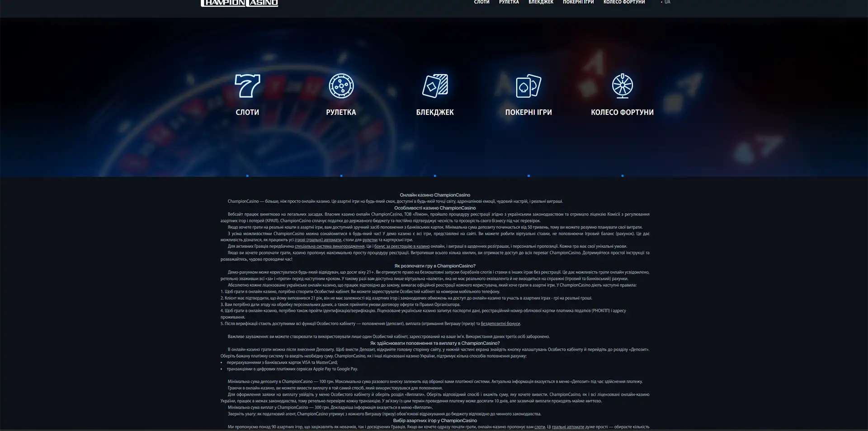Click the Слоти number seven icon

tap(247, 86)
